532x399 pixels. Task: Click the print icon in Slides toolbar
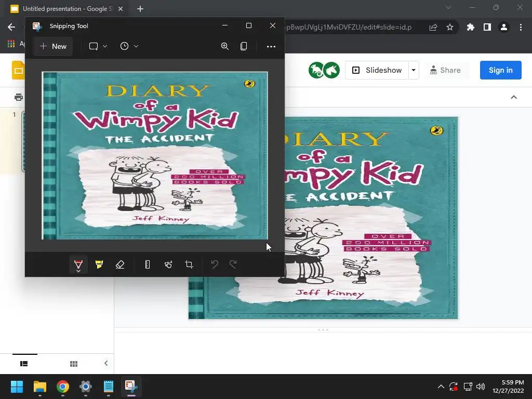coord(19,97)
